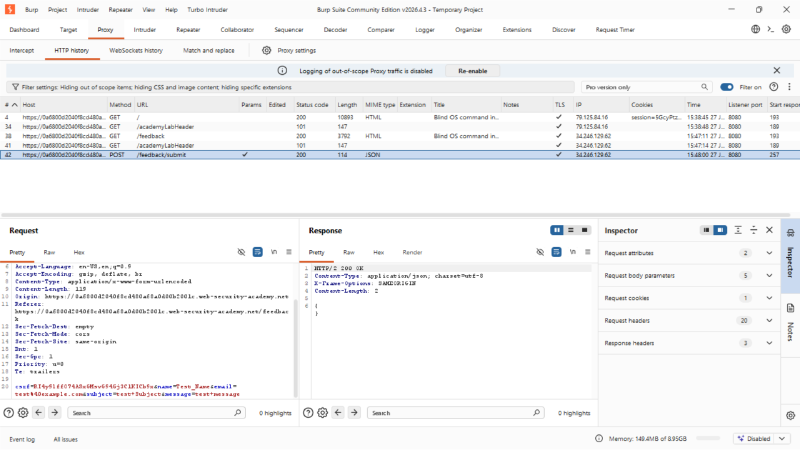Open the Proxy settings gear icon
The height and width of the screenshot is (450, 800).
(x=266, y=51)
